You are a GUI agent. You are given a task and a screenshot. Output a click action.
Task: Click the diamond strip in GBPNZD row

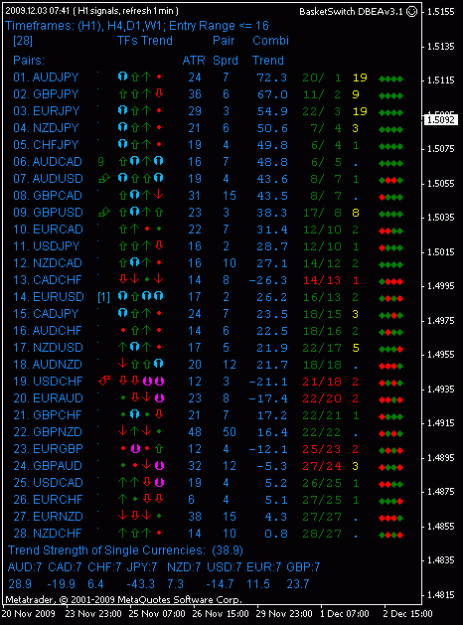(391, 434)
